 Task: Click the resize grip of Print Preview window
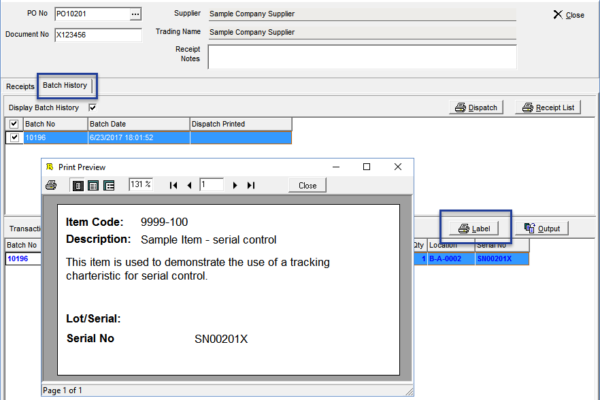click(409, 392)
